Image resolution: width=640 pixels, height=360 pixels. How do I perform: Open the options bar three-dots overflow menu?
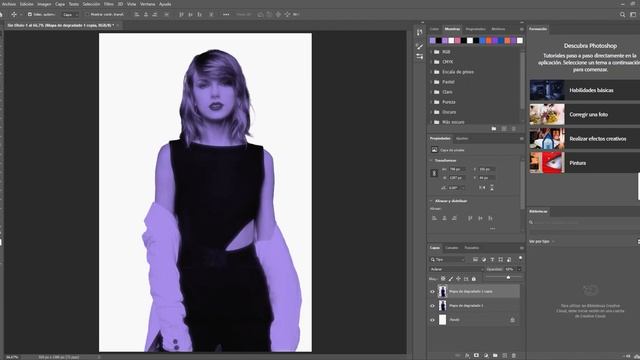point(226,14)
